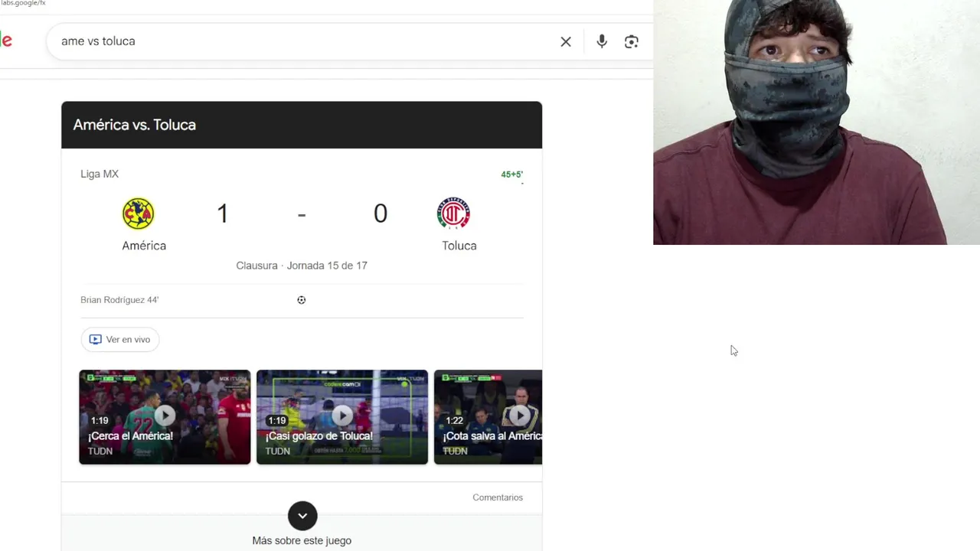Open the Comentarios link
The height and width of the screenshot is (551, 980).
[498, 497]
